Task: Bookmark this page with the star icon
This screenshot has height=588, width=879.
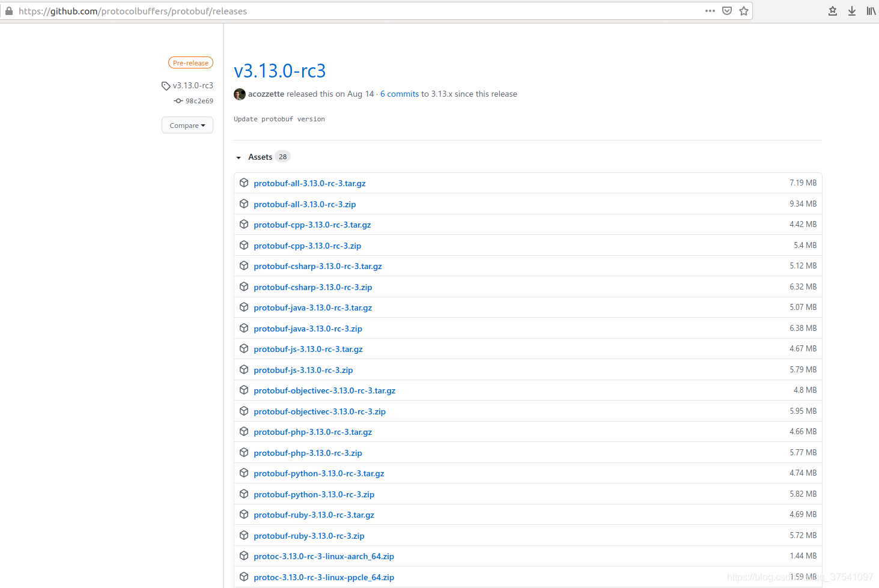Action: [x=744, y=10]
